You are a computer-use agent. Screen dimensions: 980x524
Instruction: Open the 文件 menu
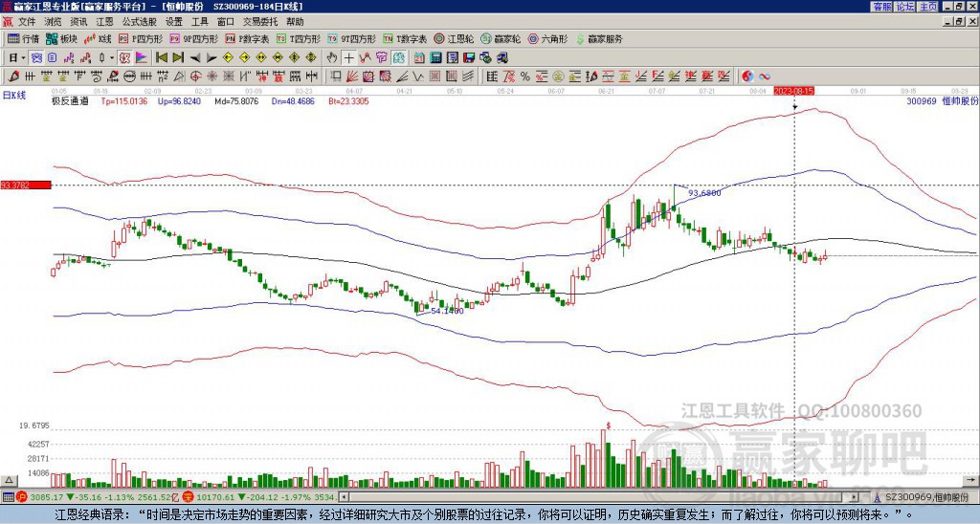coord(27,22)
